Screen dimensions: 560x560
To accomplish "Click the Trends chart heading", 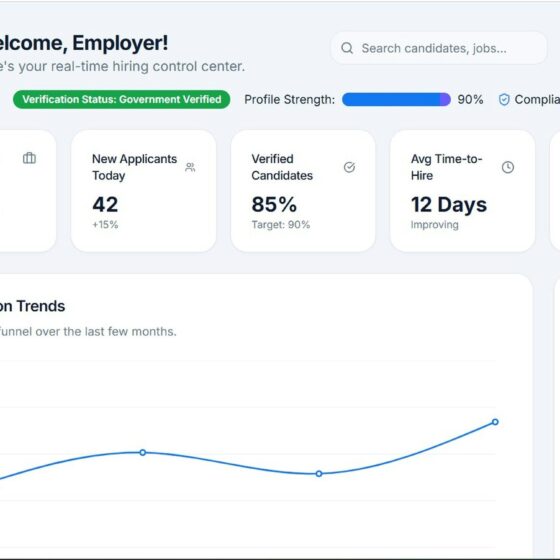I will [x=32, y=306].
